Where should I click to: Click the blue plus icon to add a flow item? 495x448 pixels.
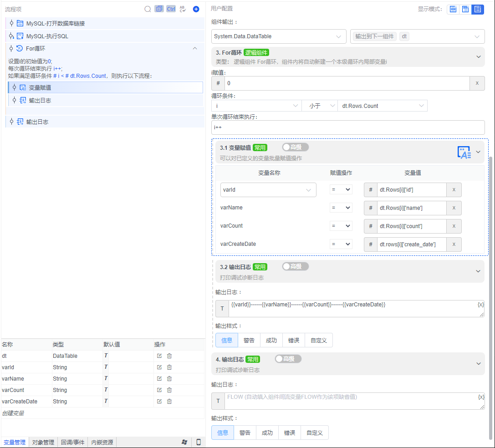tap(196, 9)
